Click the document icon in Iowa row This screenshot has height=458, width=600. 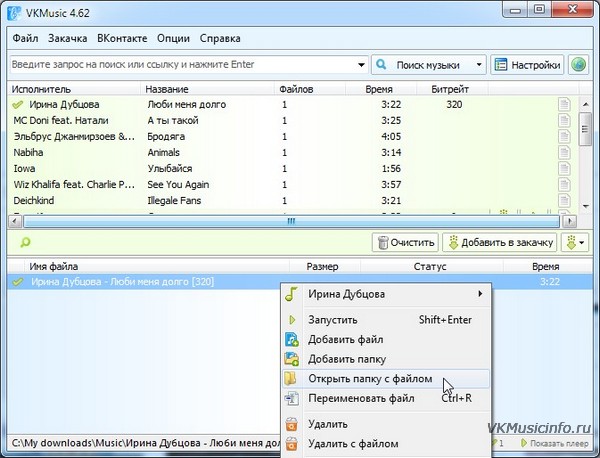pos(564,168)
